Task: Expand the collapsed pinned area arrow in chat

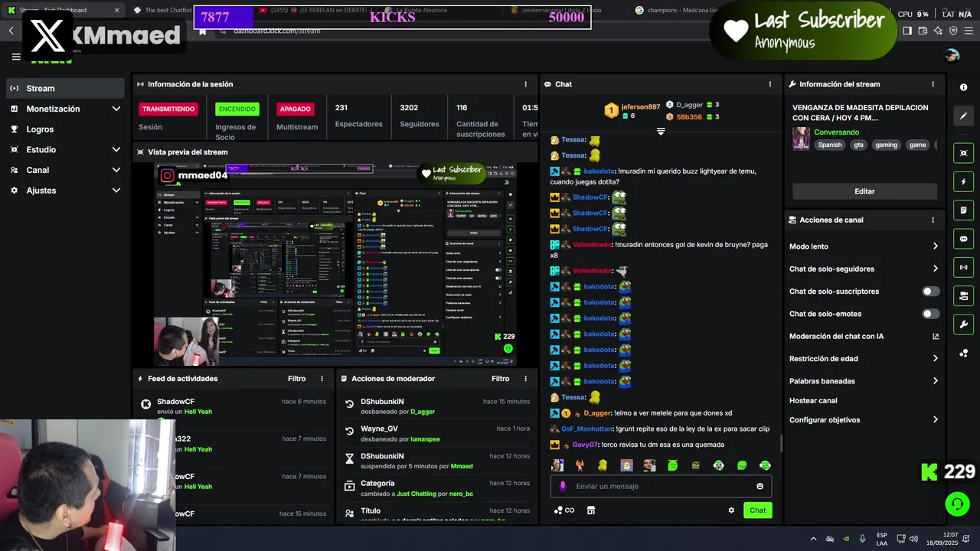Action: coord(661,132)
